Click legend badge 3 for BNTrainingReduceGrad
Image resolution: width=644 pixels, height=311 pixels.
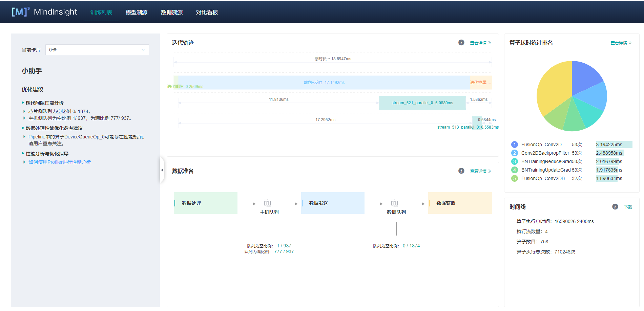[514, 161]
